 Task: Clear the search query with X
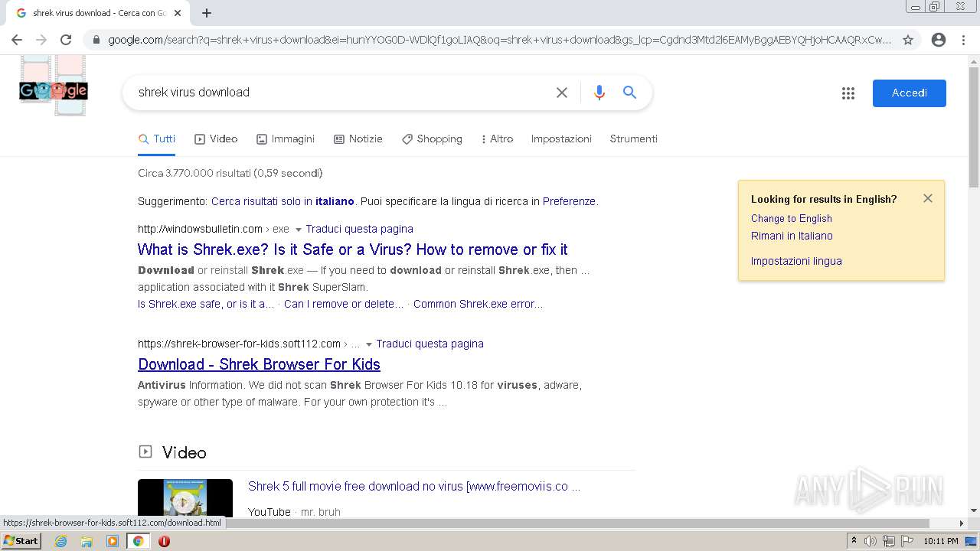point(562,93)
